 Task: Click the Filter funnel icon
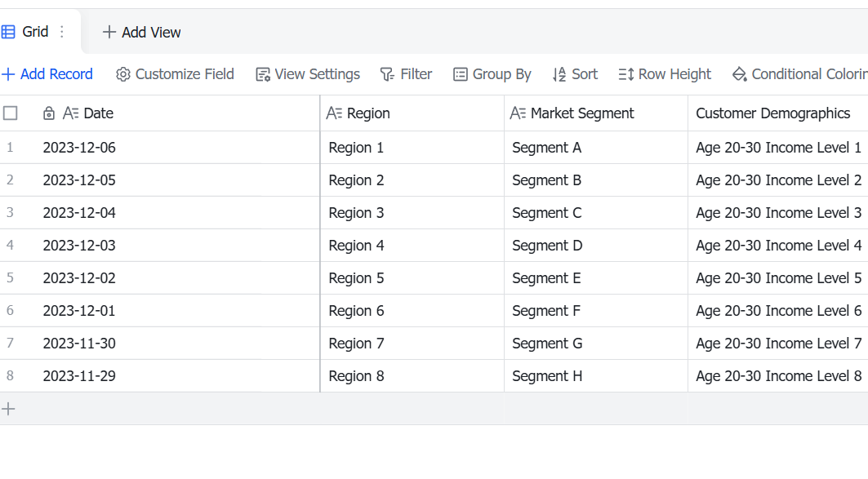[387, 74]
